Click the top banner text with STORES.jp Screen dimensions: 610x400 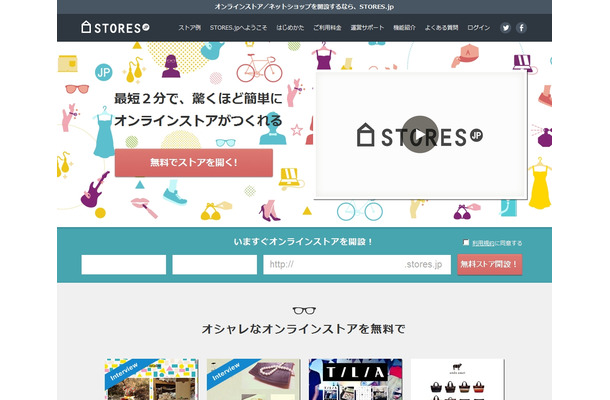click(x=304, y=7)
